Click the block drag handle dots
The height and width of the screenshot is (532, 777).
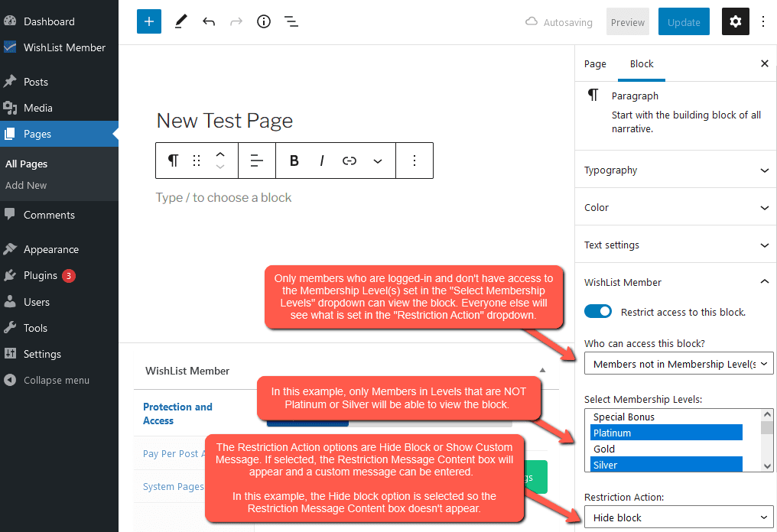[197, 161]
